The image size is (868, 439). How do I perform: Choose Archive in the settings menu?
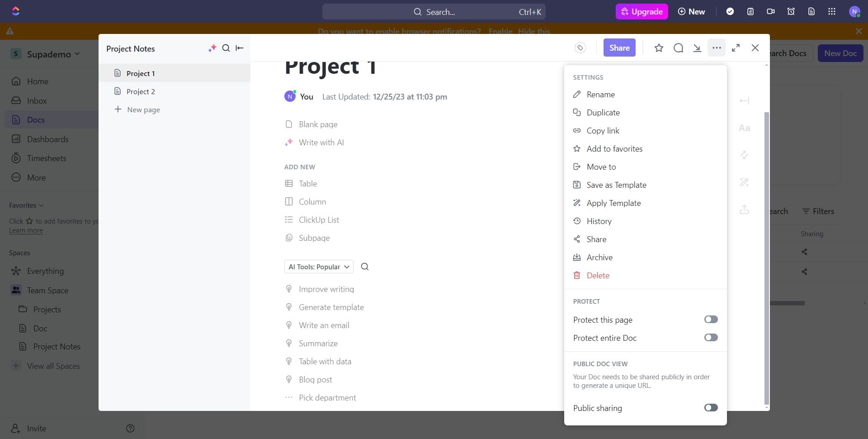click(x=599, y=258)
